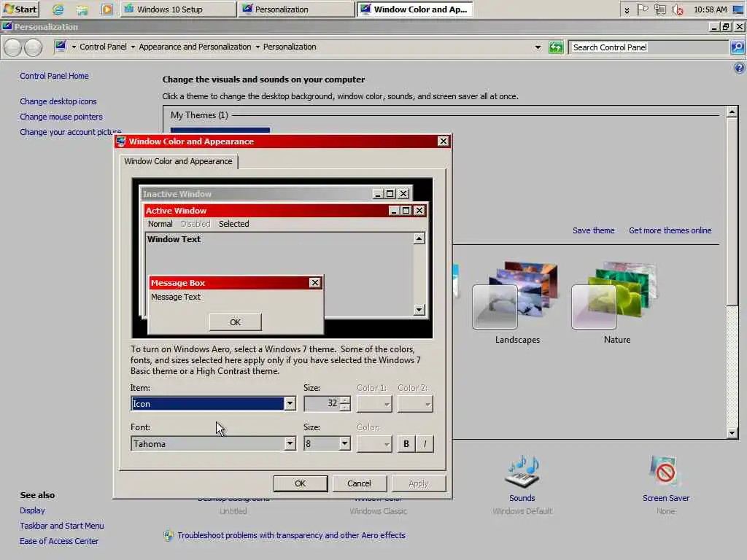The width and height of the screenshot is (747, 560).
Task: Open Sounds settings icon
Action: 522,472
